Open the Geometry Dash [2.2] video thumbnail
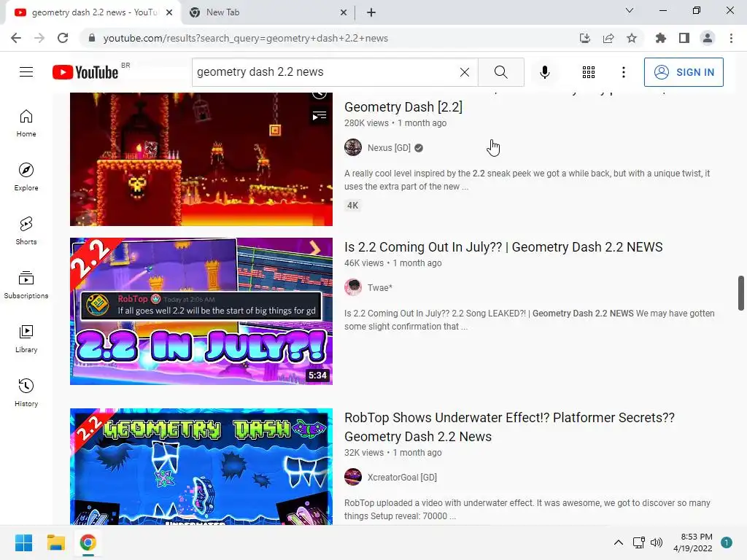 201,159
